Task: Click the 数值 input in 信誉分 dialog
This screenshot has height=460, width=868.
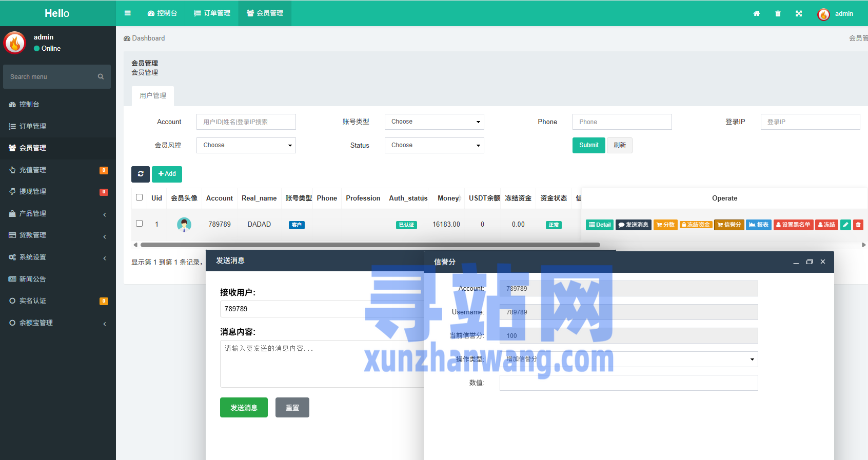Action: click(x=629, y=383)
